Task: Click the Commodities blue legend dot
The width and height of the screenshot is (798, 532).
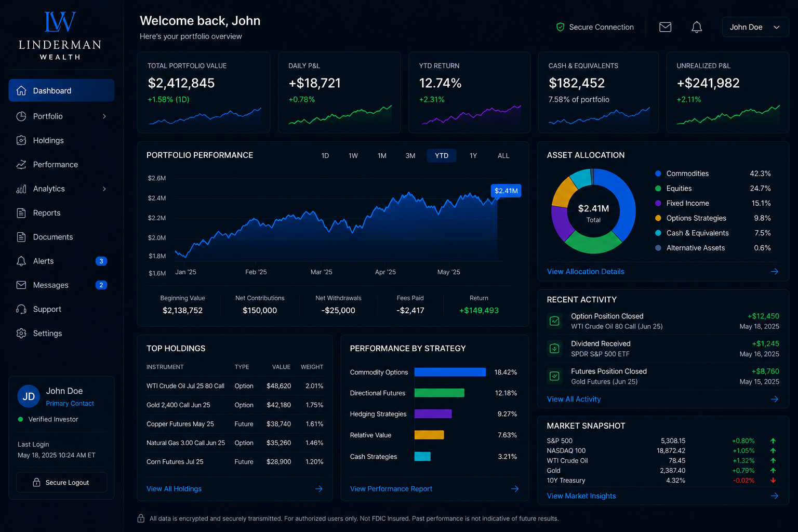Action: click(x=658, y=174)
